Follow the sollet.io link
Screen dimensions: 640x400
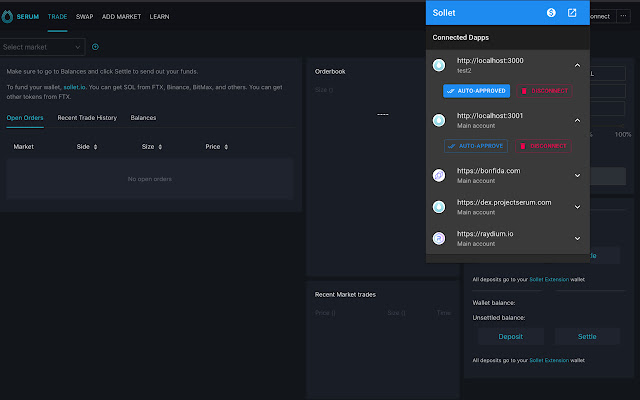(x=91, y=88)
